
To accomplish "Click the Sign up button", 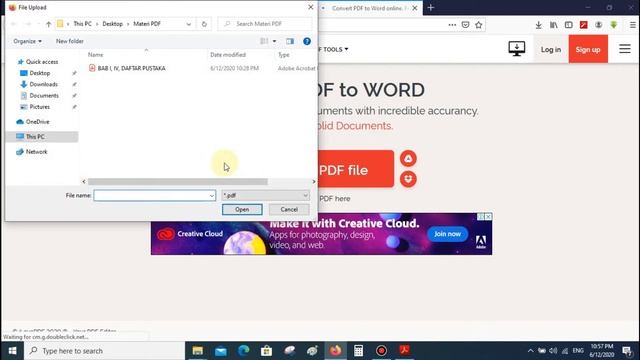I will (588, 49).
